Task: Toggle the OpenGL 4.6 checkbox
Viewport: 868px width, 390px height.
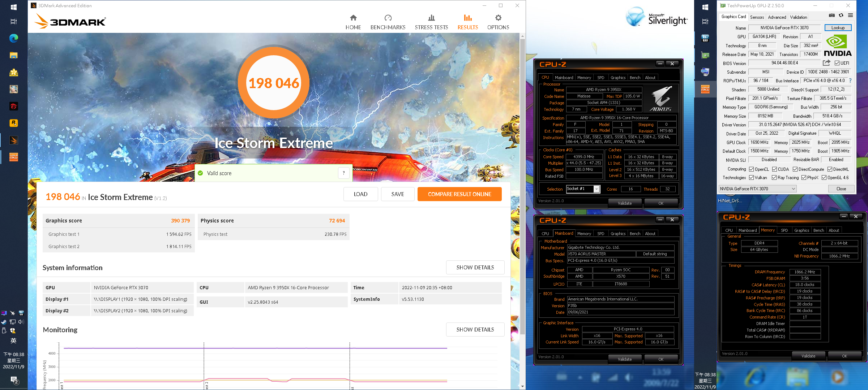Action: [824, 178]
